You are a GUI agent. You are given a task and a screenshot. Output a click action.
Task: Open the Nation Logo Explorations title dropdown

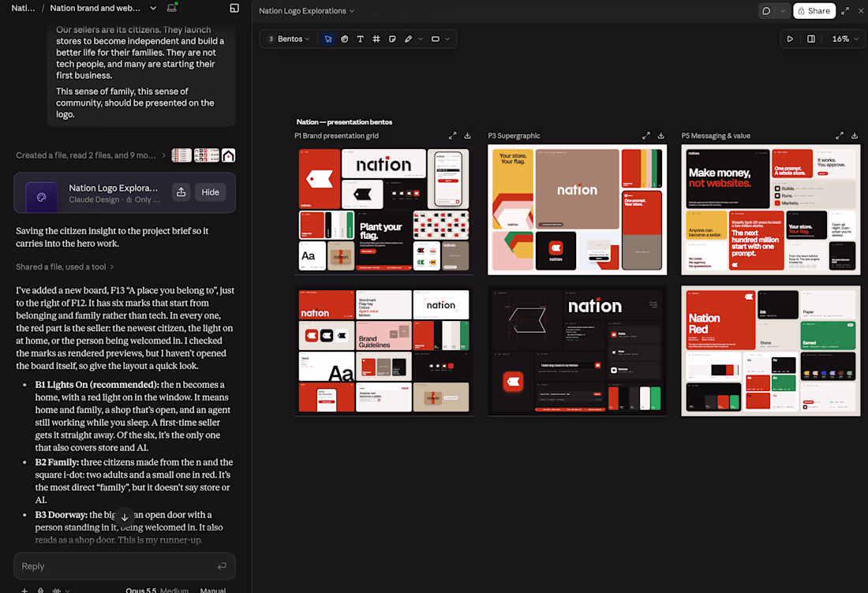point(307,10)
